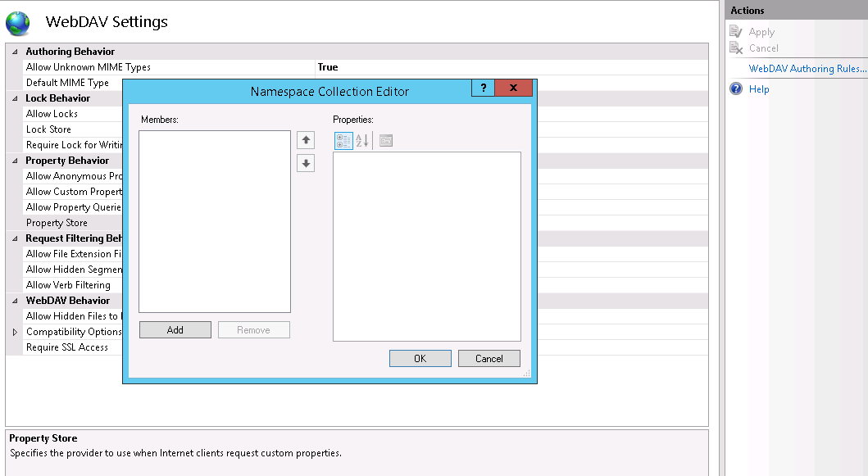Click the True value for Unknown MIME Types
Screen dimensions: 868x476
[328, 67]
